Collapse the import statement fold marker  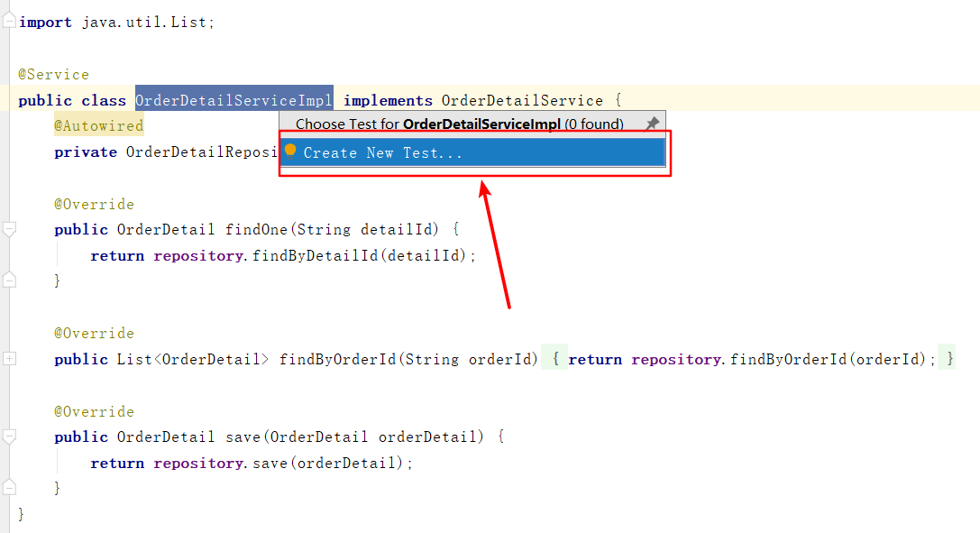click(9, 22)
